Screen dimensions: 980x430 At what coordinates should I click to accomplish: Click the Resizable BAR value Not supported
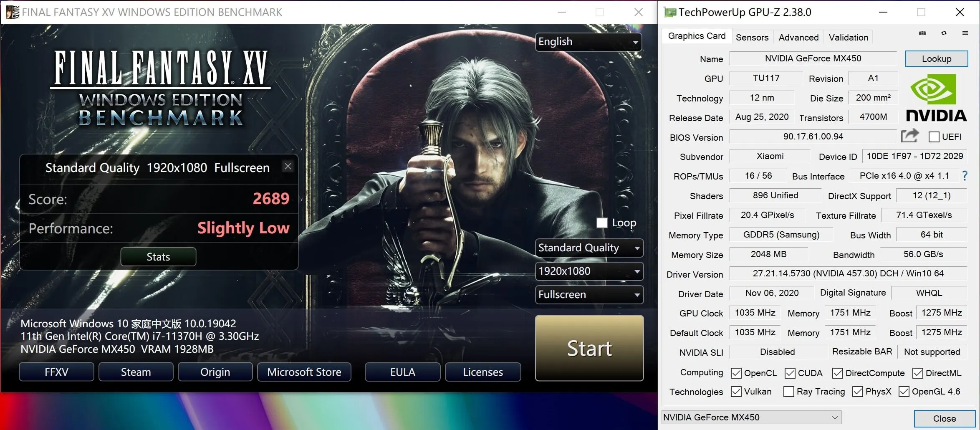[932, 352]
